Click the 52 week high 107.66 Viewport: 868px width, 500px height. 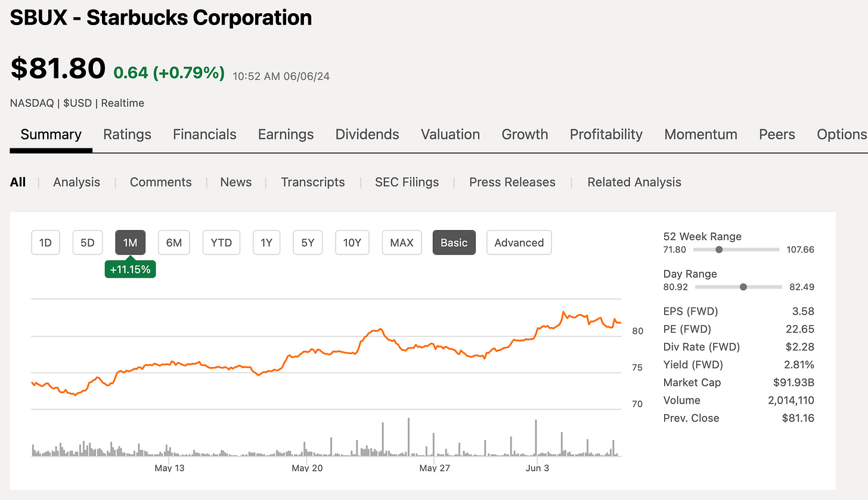(x=800, y=250)
